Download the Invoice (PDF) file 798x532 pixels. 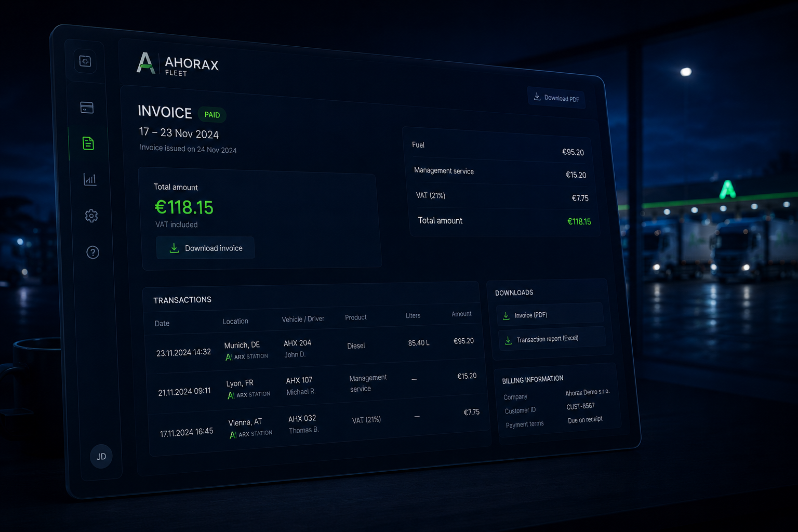pos(550,315)
